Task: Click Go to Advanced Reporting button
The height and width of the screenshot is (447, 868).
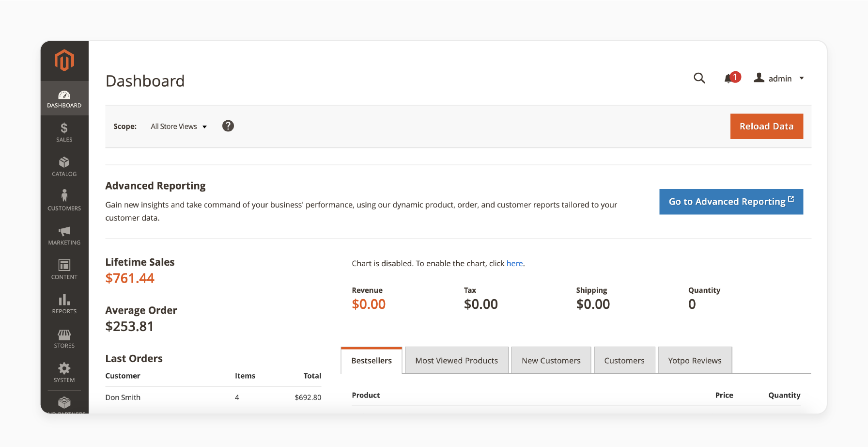Action: click(x=731, y=202)
